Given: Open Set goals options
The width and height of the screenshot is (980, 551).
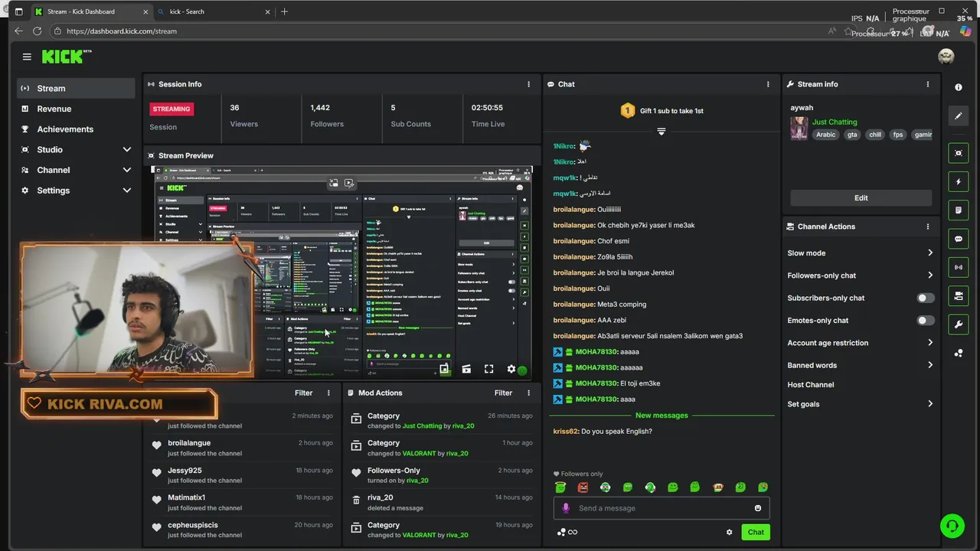Looking at the screenshot, I should [x=860, y=404].
